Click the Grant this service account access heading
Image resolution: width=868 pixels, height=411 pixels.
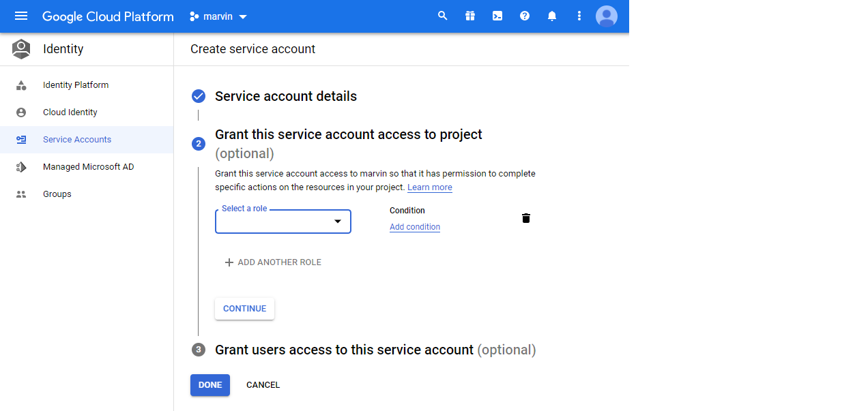coord(349,144)
